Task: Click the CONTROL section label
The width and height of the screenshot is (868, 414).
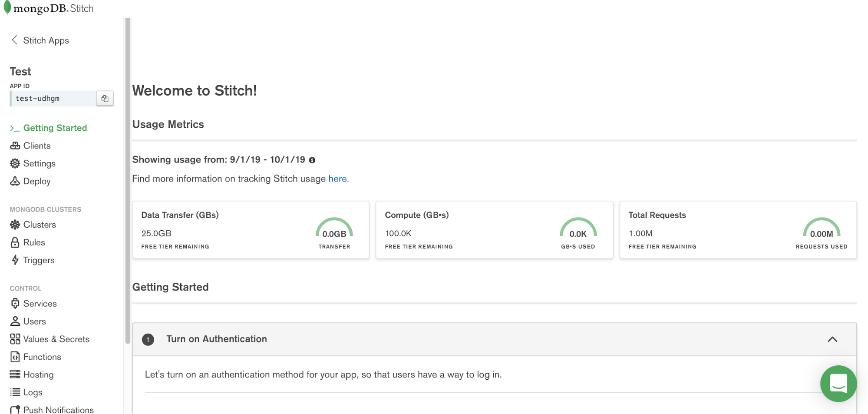Action: (26, 288)
